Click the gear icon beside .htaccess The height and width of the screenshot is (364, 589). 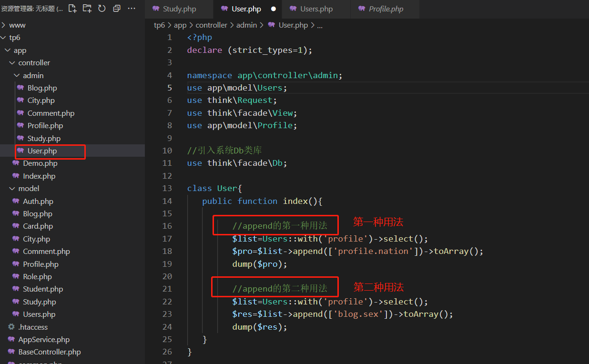[x=11, y=327]
